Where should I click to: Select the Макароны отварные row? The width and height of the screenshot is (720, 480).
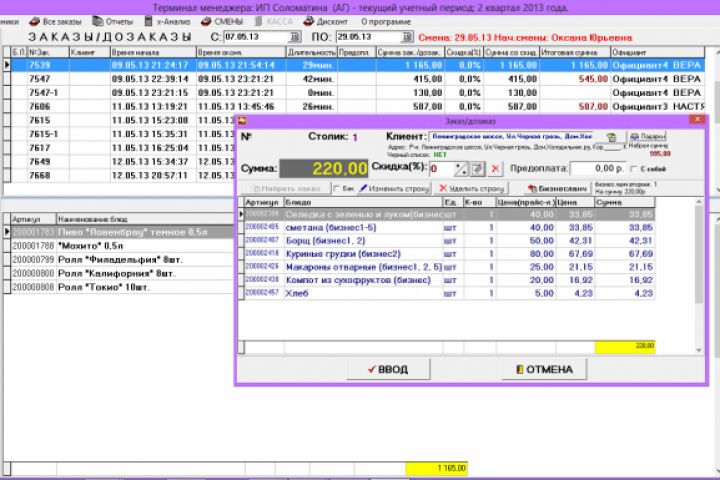click(448, 267)
